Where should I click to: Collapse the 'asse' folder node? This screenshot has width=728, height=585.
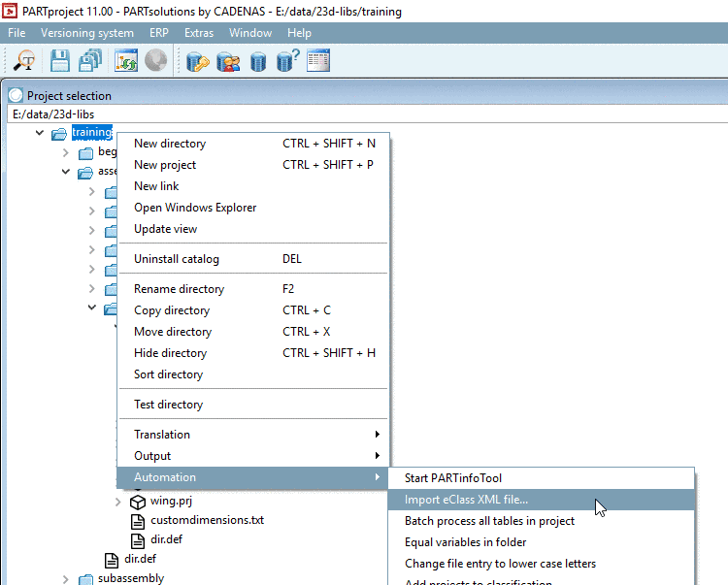[x=66, y=172]
